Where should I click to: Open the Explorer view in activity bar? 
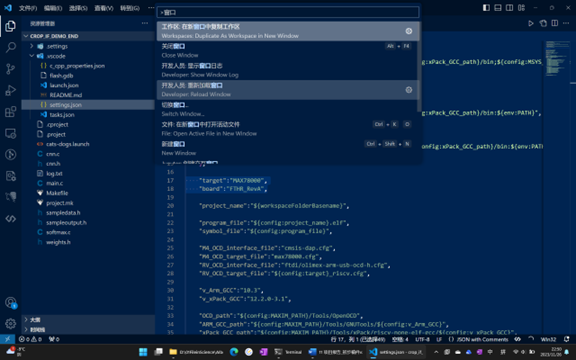(10, 26)
